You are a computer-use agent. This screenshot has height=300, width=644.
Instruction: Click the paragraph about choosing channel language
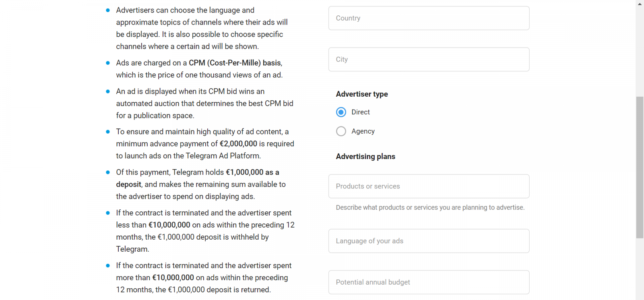(201, 28)
